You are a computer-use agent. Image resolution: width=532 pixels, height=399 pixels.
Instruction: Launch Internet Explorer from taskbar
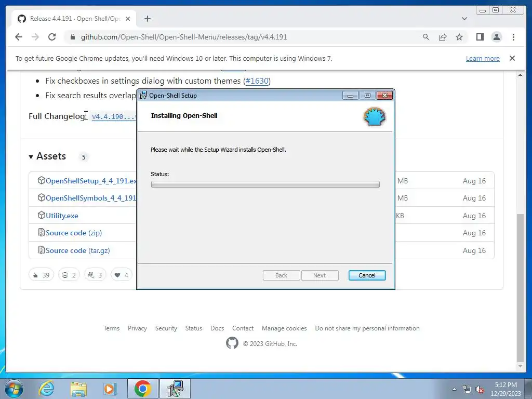46,389
